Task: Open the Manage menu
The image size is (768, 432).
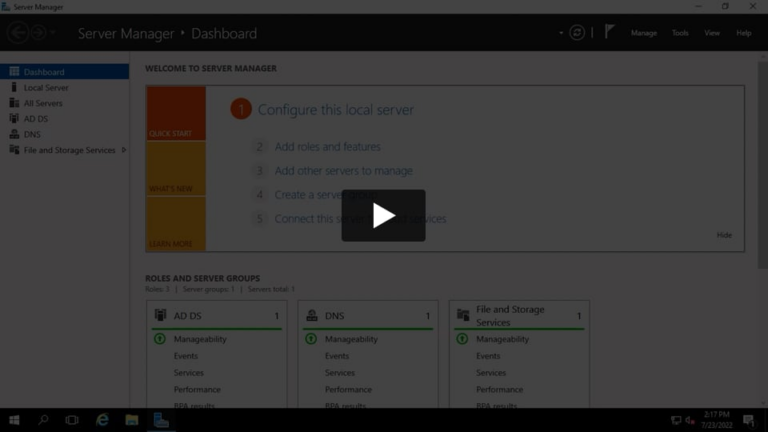Action: coord(643,33)
